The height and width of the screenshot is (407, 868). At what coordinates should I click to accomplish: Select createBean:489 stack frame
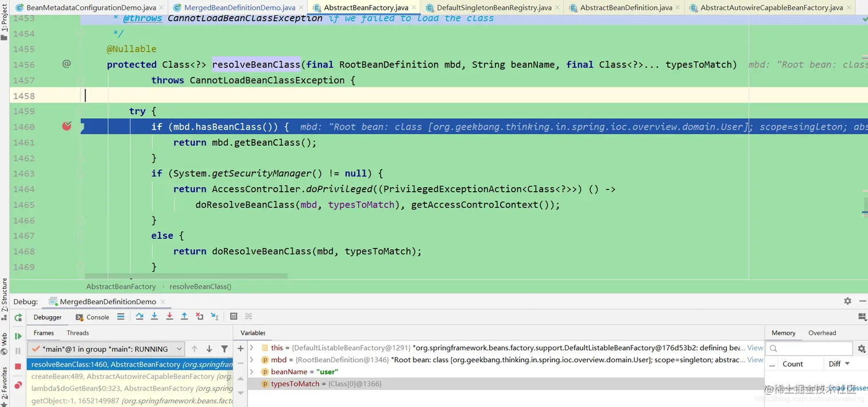tap(130, 377)
